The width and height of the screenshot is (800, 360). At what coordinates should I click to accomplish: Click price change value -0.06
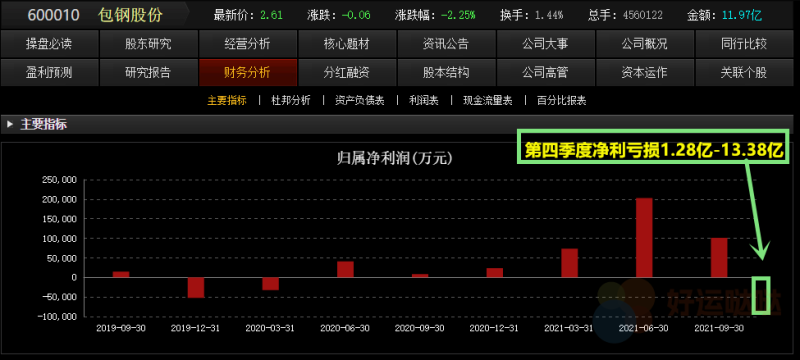point(357,15)
